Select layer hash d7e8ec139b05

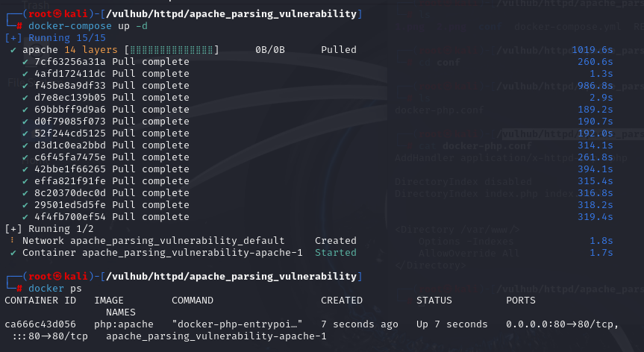(70, 98)
